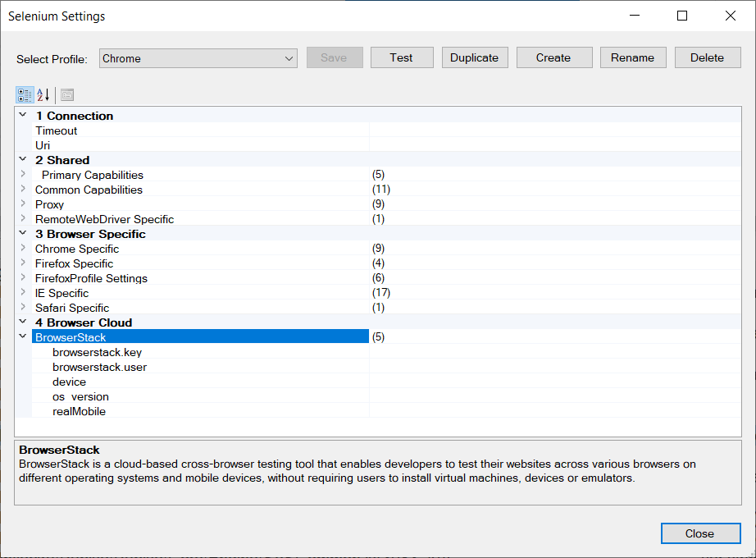Image resolution: width=756 pixels, height=558 pixels.
Task: Select the BrowserStack row
Action: click(201, 337)
